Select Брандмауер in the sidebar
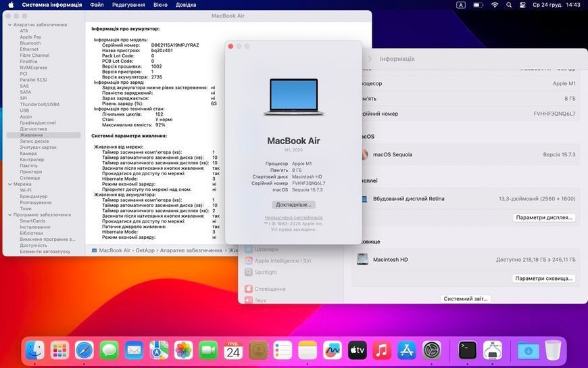Screen dimensions: 588x368 (33, 196)
